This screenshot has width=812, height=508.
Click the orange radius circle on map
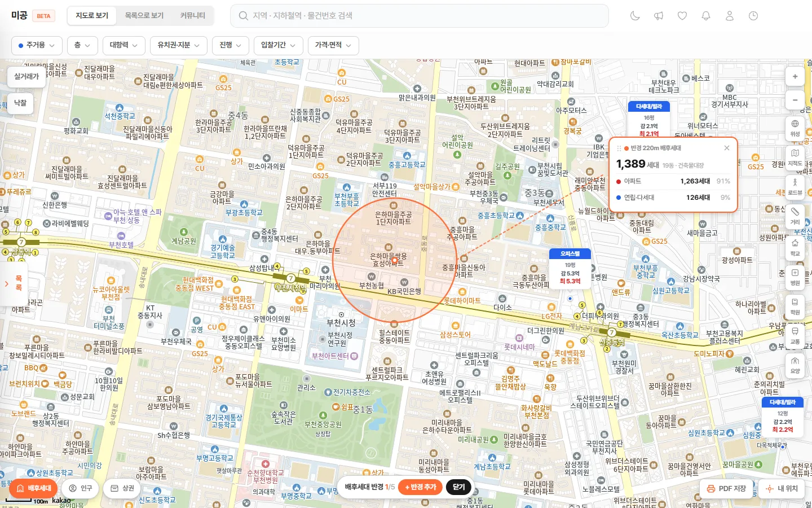pos(394,260)
